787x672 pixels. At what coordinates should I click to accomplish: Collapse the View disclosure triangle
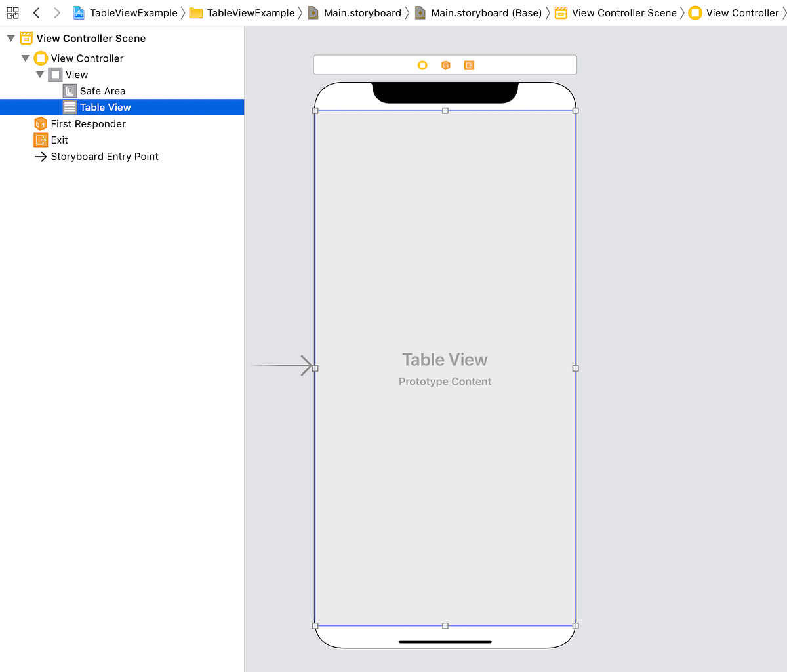click(40, 74)
